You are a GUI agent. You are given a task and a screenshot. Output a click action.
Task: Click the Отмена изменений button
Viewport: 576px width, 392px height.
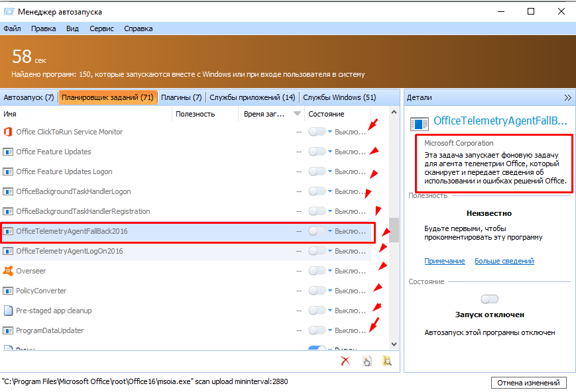point(529,383)
